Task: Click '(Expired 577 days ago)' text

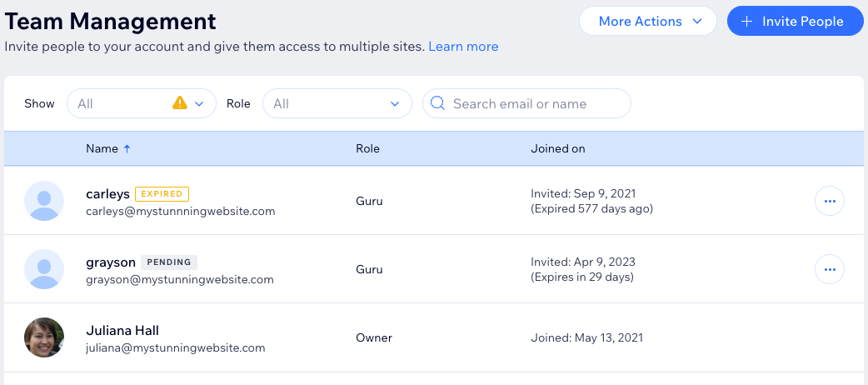Action: point(591,209)
